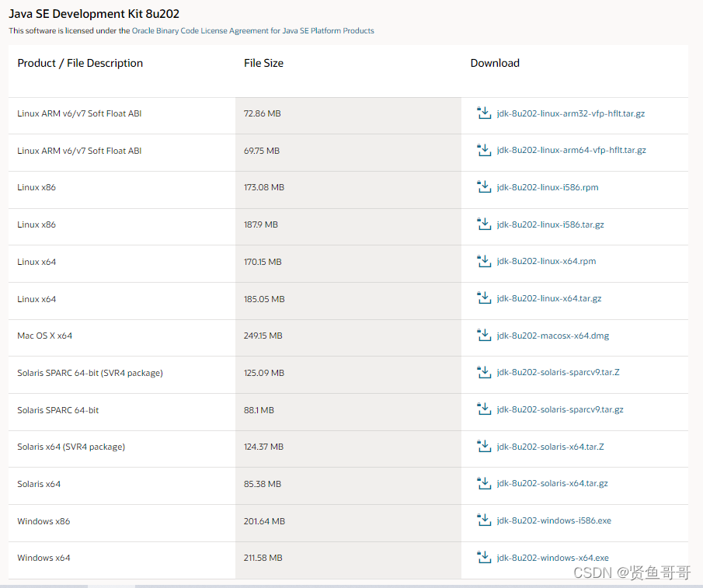Click download icon beside jdk-8u202-linux-i586.rpm
The height and width of the screenshot is (588, 703).
[484, 187]
